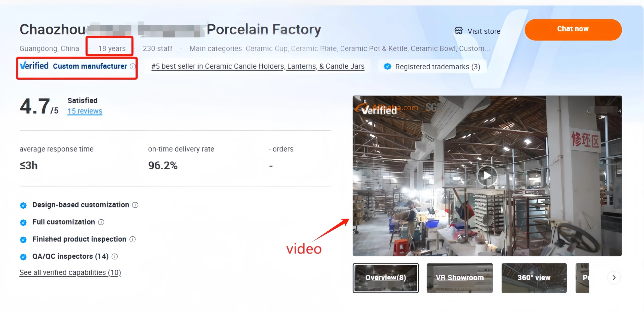Click info icon next to QA/QC inspectors
644x313 pixels.
[x=115, y=256]
